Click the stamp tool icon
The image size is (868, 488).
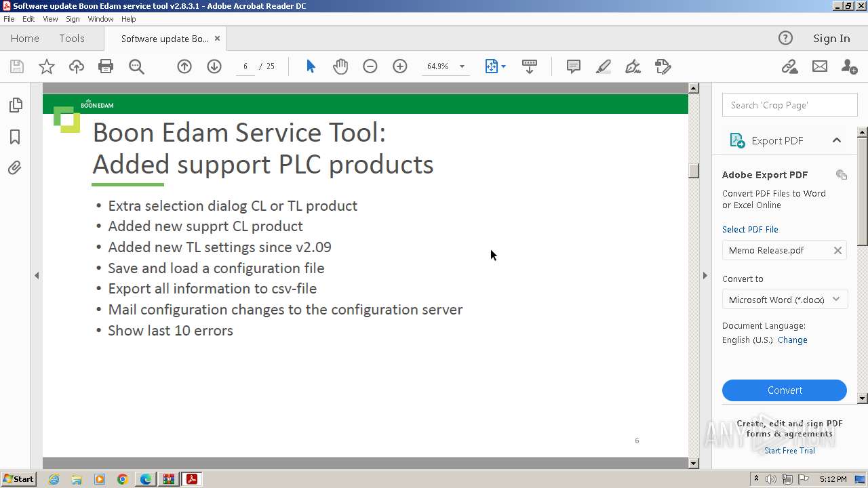(x=663, y=66)
